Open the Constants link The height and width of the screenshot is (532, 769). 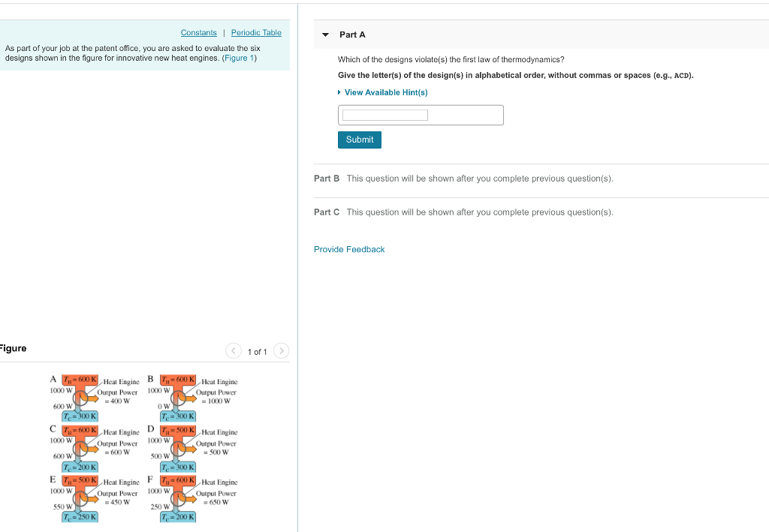(x=198, y=32)
